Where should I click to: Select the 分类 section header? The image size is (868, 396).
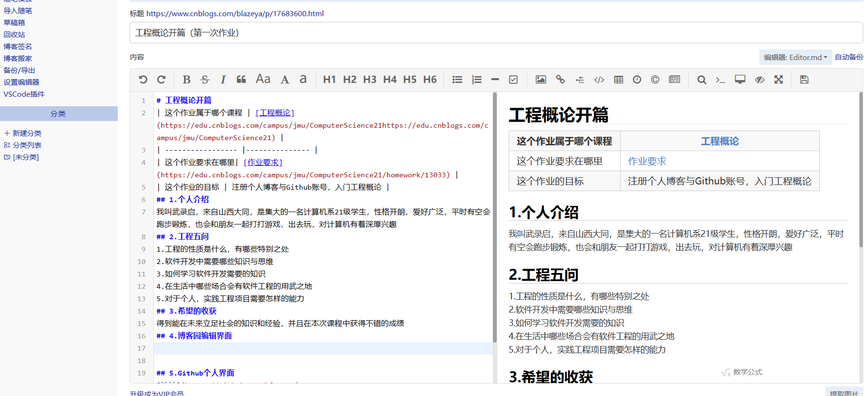(59, 113)
